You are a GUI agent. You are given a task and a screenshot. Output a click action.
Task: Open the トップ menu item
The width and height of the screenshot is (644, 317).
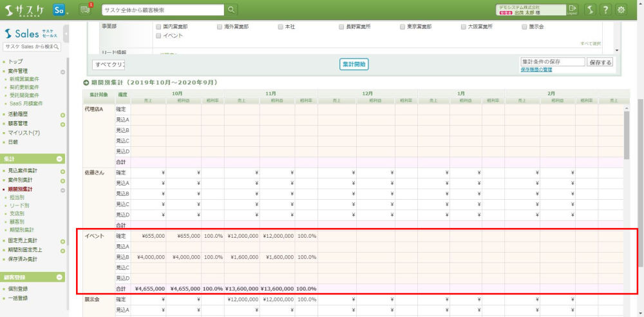[x=15, y=61]
